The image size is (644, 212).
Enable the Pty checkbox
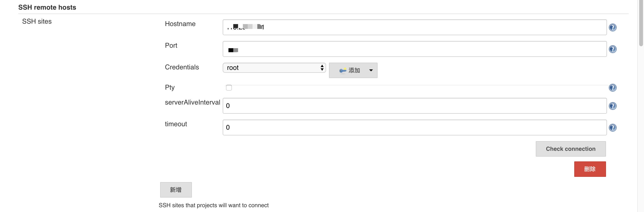pyautogui.click(x=229, y=88)
